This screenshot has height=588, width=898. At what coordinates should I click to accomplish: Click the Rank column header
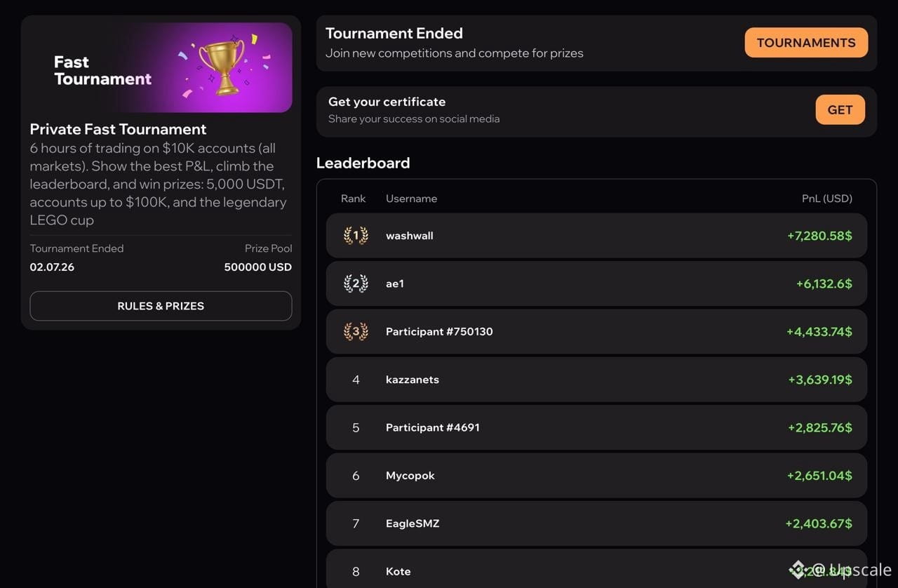click(353, 199)
